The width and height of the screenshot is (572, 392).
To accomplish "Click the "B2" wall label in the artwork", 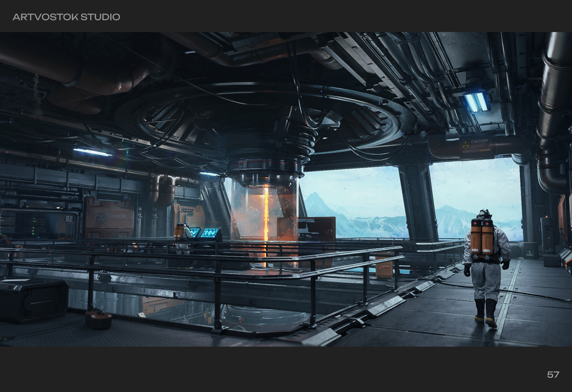I will click(69, 219).
